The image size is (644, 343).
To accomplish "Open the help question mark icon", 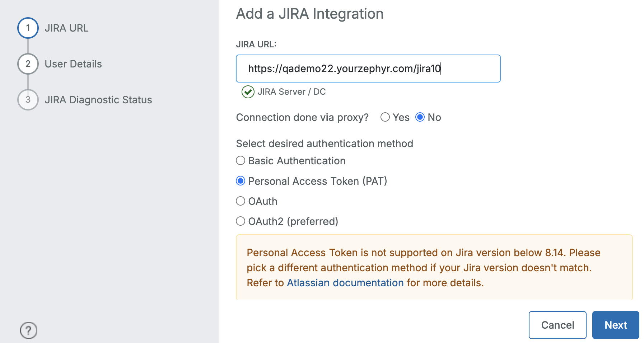I will (28, 330).
